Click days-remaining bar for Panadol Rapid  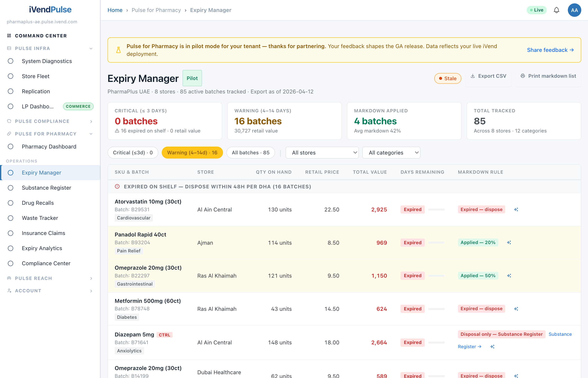[436, 243]
